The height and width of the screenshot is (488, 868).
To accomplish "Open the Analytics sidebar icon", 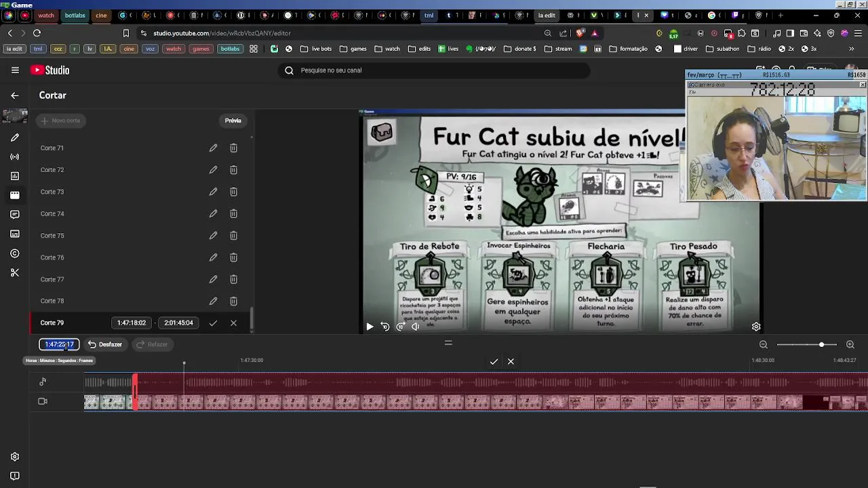I will point(15,176).
